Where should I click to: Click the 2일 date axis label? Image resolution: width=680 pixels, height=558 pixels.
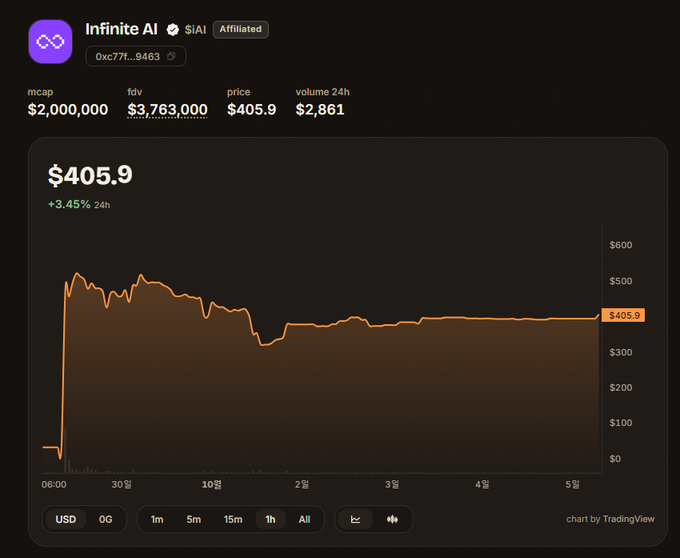pos(302,484)
